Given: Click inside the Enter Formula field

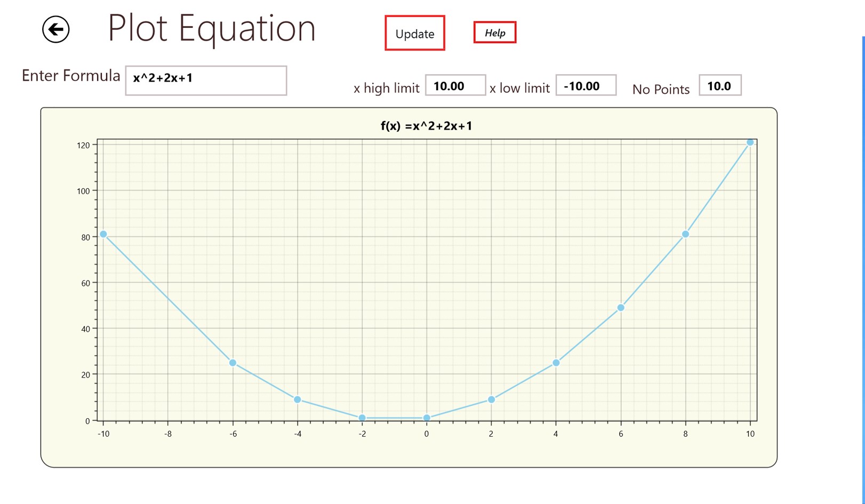Looking at the screenshot, I should click(205, 80).
